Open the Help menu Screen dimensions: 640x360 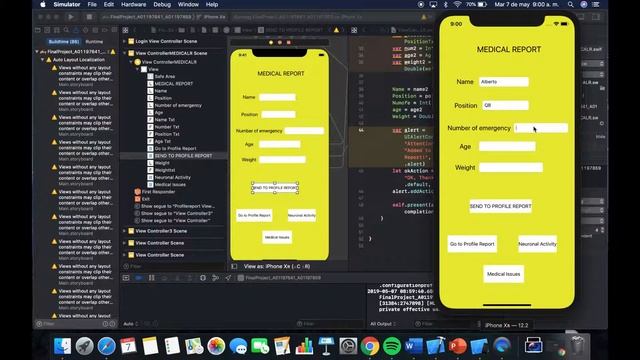click(x=211, y=4)
